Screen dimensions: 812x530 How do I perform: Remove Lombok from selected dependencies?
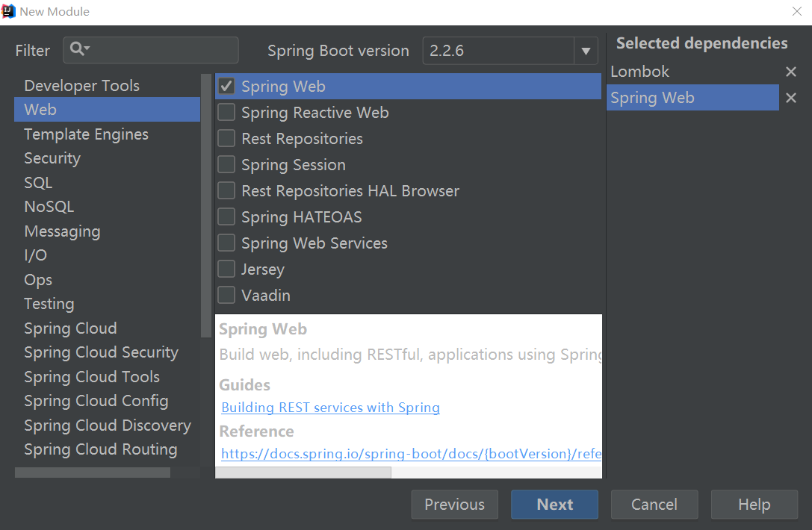tap(791, 72)
